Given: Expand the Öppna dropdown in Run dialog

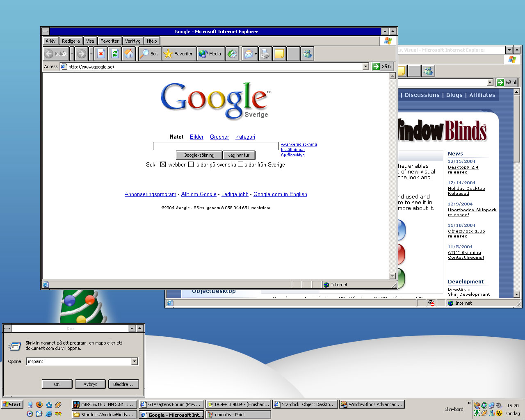Looking at the screenshot, I should [134, 361].
